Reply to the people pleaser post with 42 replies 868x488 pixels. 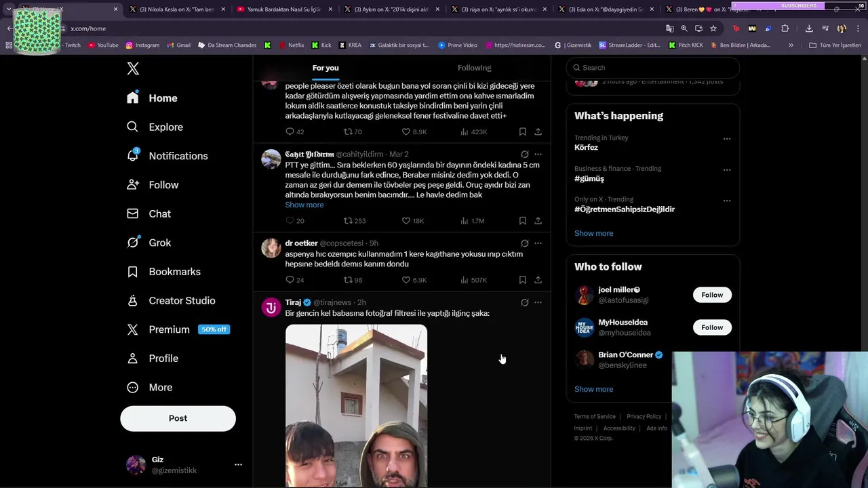pyautogui.click(x=295, y=131)
